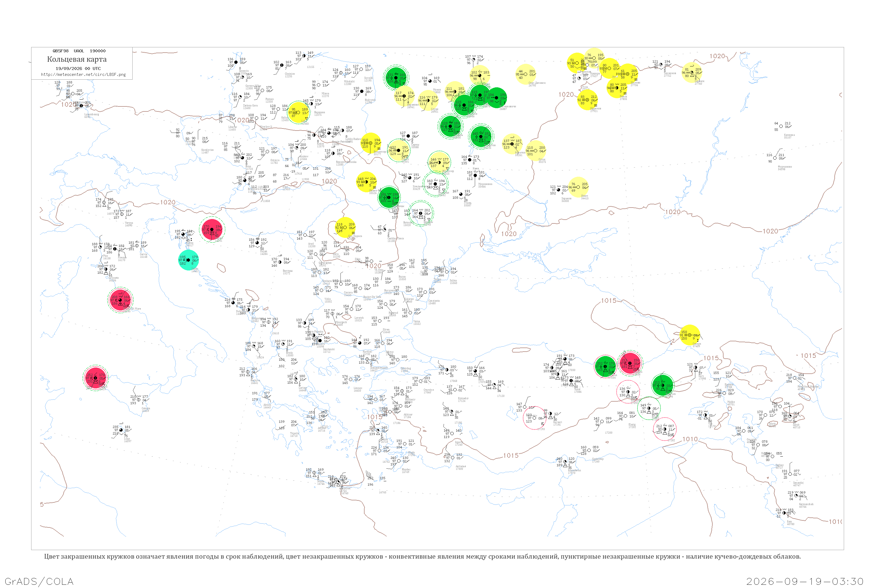Select the green Erzurum station circle

663,385
